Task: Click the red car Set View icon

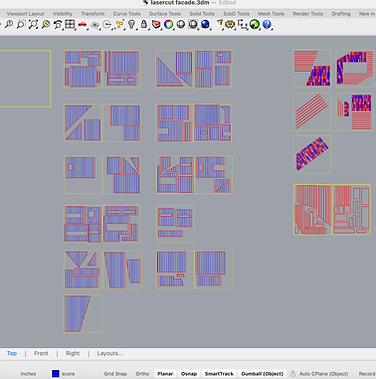Action: click(82, 24)
